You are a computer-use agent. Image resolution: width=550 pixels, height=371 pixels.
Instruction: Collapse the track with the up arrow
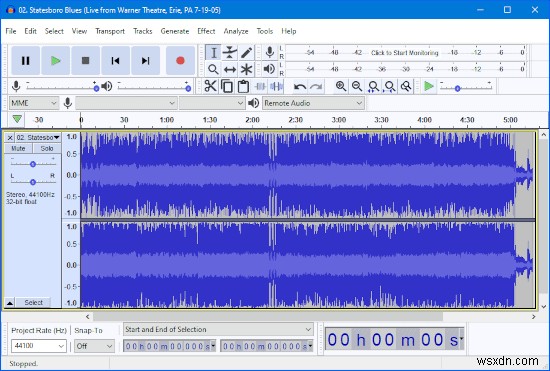pyautogui.click(x=10, y=303)
